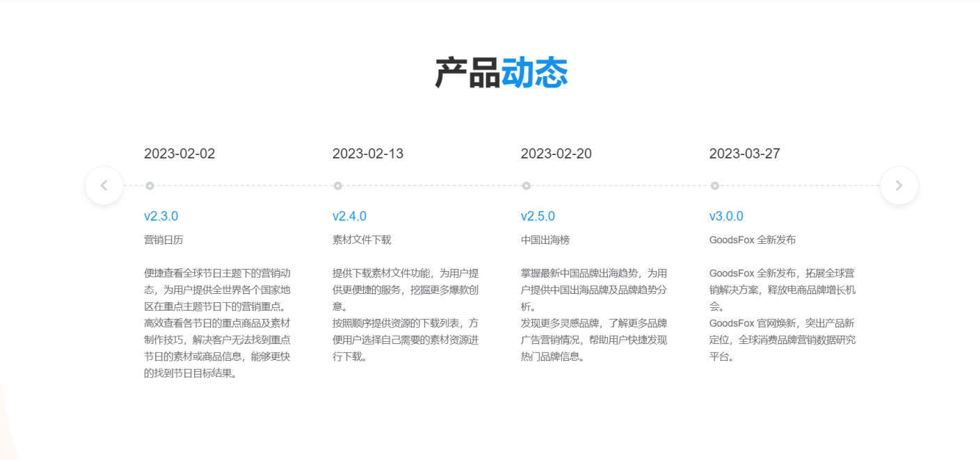Screen dimensions: 980x460
Task: Click the 2023-03-27 date label
Action: click(x=745, y=154)
